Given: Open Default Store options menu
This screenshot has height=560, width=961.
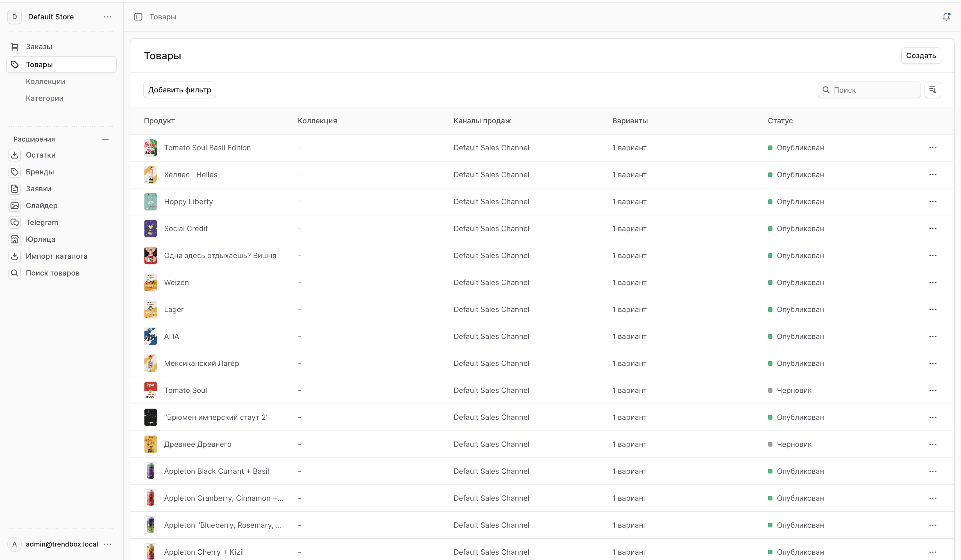Looking at the screenshot, I should pyautogui.click(x=108, y=17).
